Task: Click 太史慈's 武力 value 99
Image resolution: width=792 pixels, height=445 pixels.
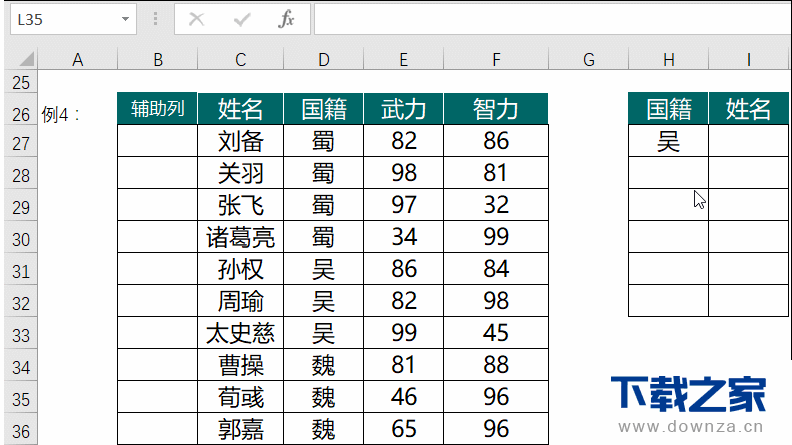Action: coord(404,333)
